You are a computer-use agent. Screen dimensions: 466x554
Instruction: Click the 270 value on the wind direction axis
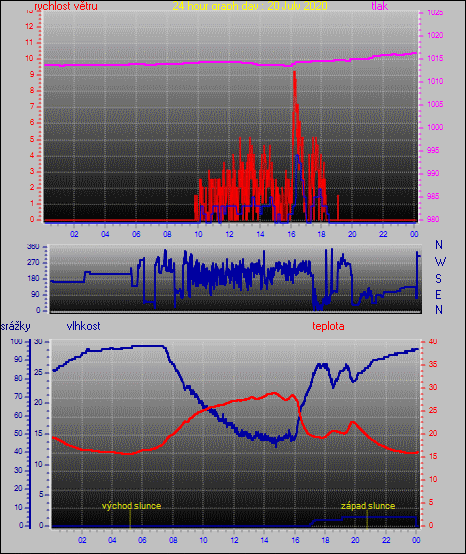pos(33,263)
